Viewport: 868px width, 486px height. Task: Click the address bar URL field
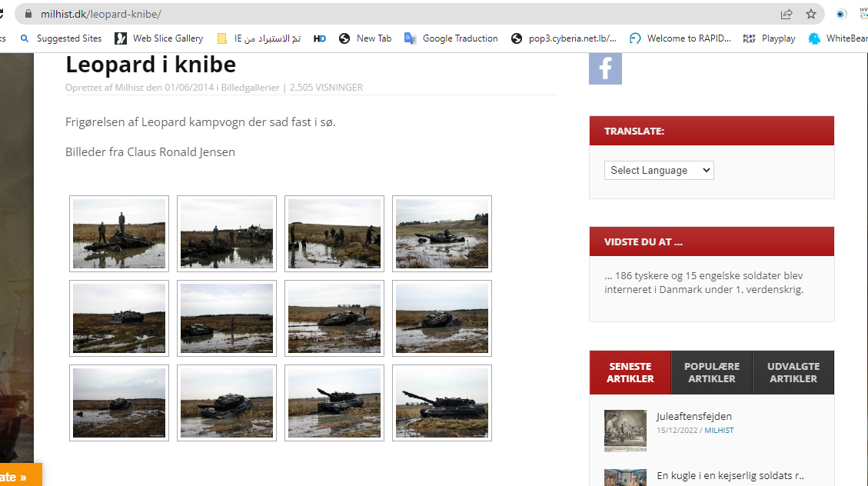384,14
